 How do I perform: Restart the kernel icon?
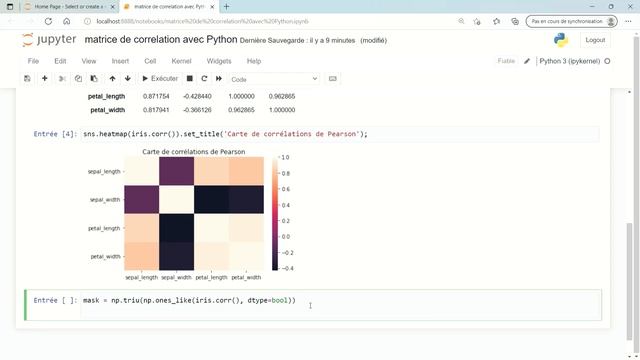(x=204, y=78)
